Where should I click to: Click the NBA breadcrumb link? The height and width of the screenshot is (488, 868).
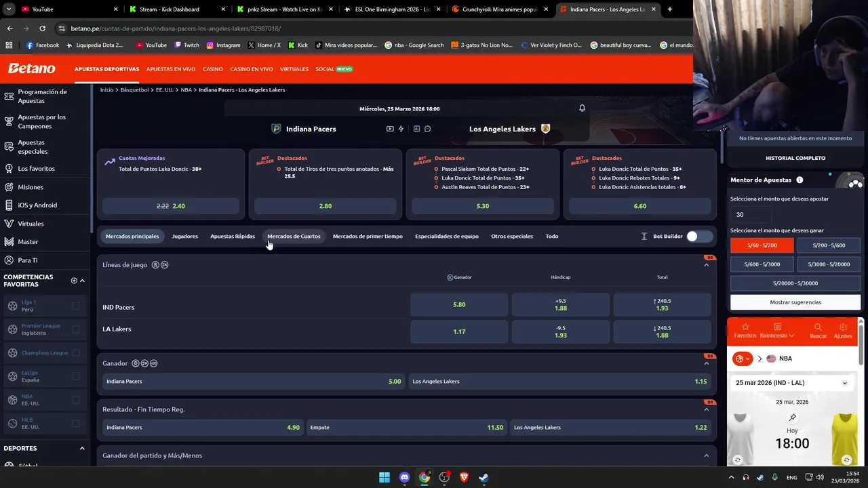186,90
